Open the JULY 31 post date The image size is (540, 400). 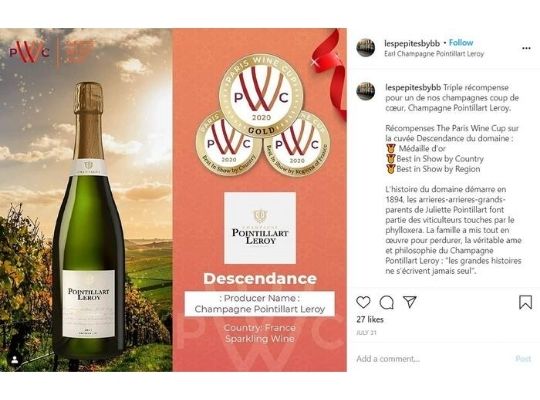pos(366,333)
